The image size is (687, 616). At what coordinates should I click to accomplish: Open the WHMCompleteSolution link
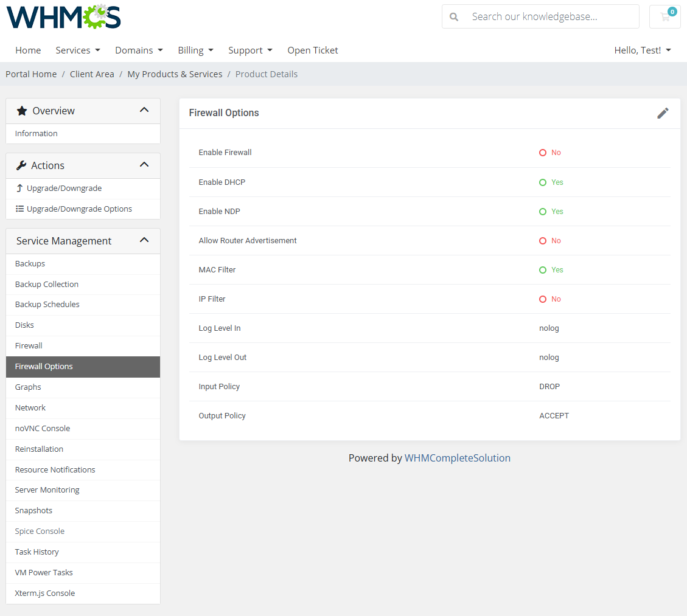tap(457, 458)
